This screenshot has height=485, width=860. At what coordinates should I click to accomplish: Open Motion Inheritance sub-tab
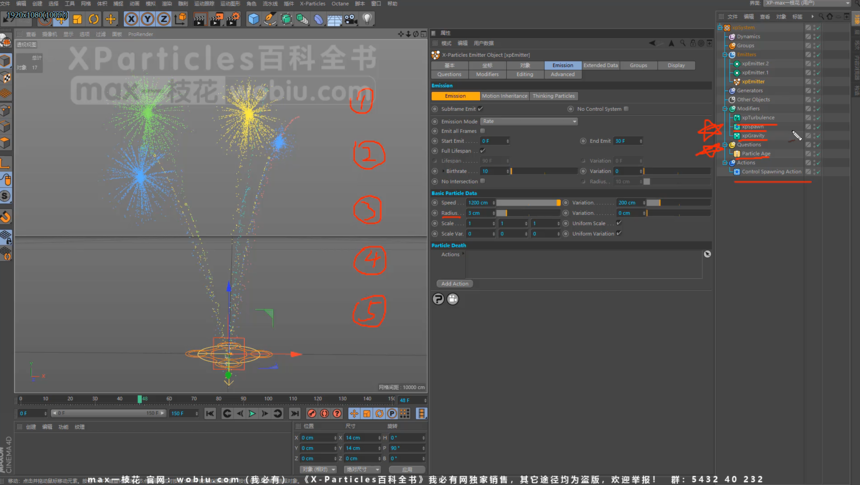click(505, 96)
